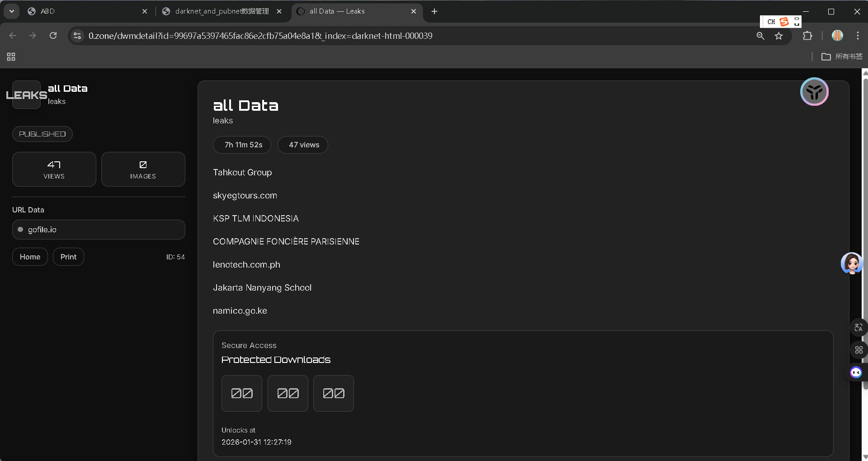The width and height of the screenshot is (868, 461).
Task: Click the zoom magnifier icon in address bar
Action: pyautogui.click(x=760, y=36)
